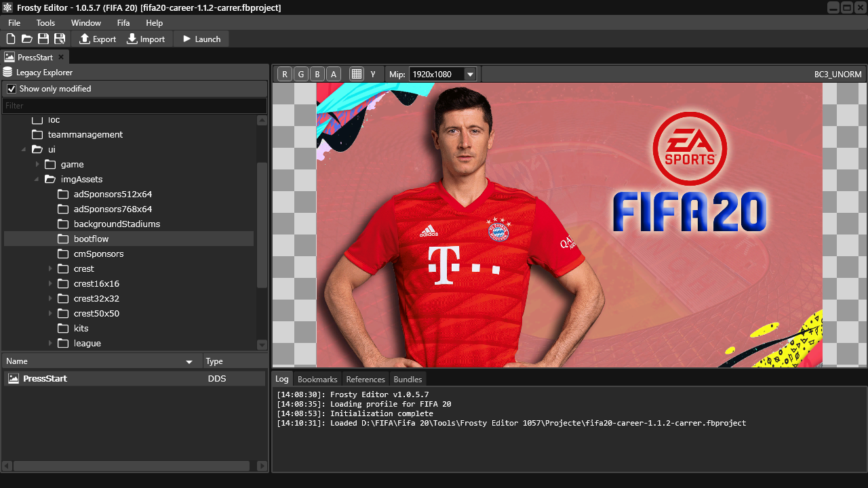Viewport: 868px width, 488px height.
Task: Export the selected asset
Action: [x=98, y=39]
